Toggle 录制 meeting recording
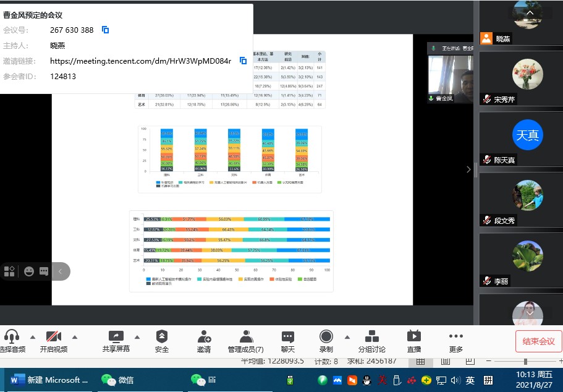Viewport: 563px width, 392px height. pos(326,341)
